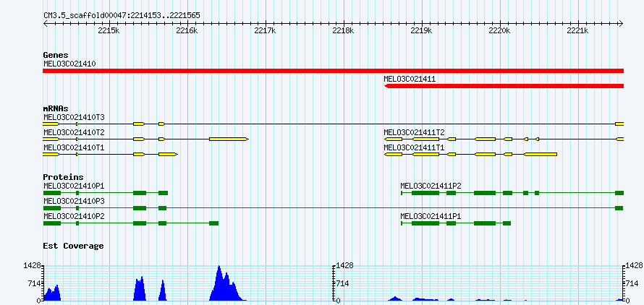Click the 2217k ruler mark
644x305 pixels.
click(x=265, y=31)
